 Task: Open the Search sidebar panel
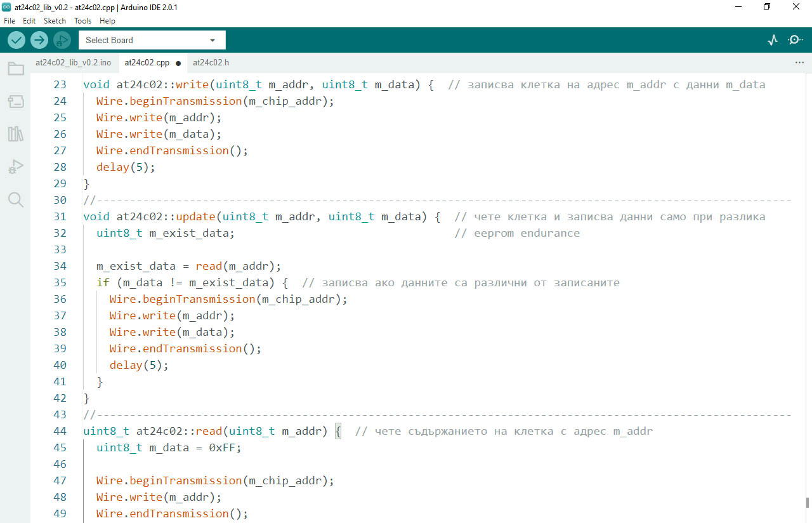[x=16, y=201]
